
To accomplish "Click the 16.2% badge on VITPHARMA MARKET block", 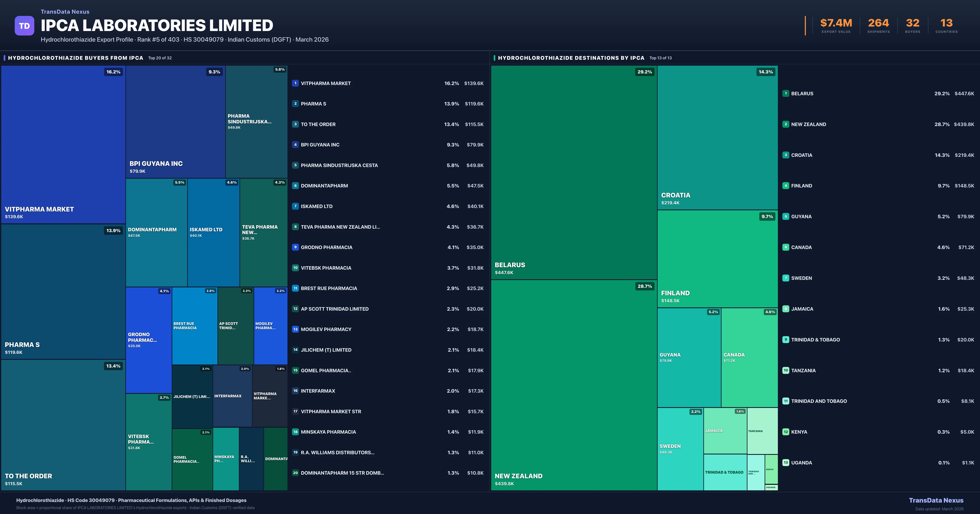I will 113,72.
